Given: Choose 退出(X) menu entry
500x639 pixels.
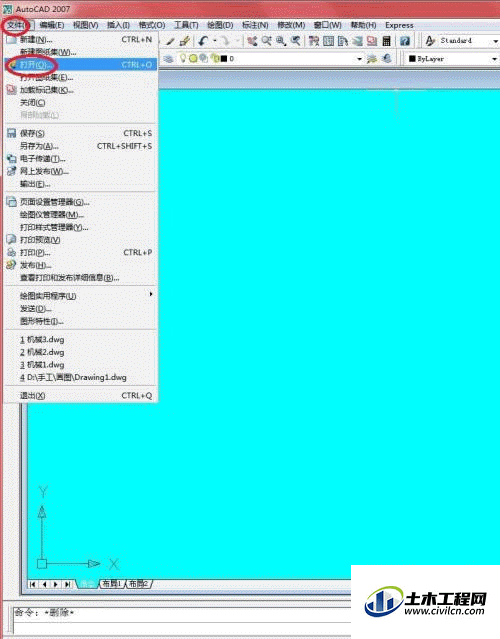Looking at the screenshot, I should [81, 395].
